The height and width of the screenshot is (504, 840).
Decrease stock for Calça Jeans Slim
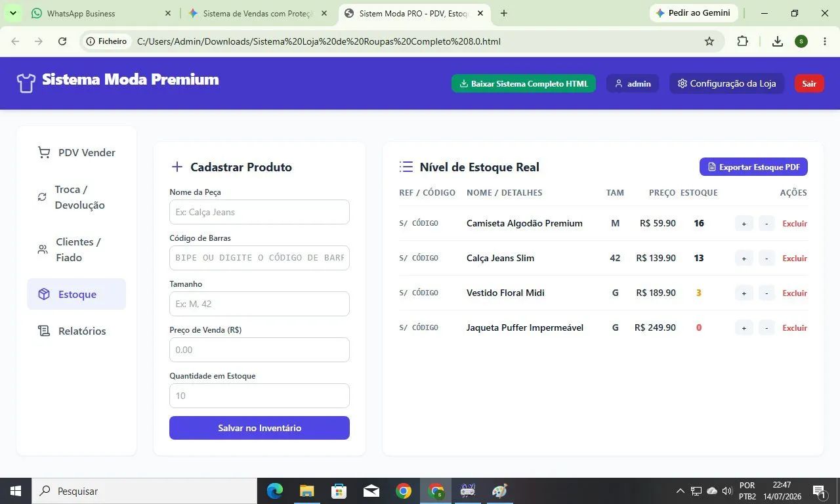pos(766,259)
